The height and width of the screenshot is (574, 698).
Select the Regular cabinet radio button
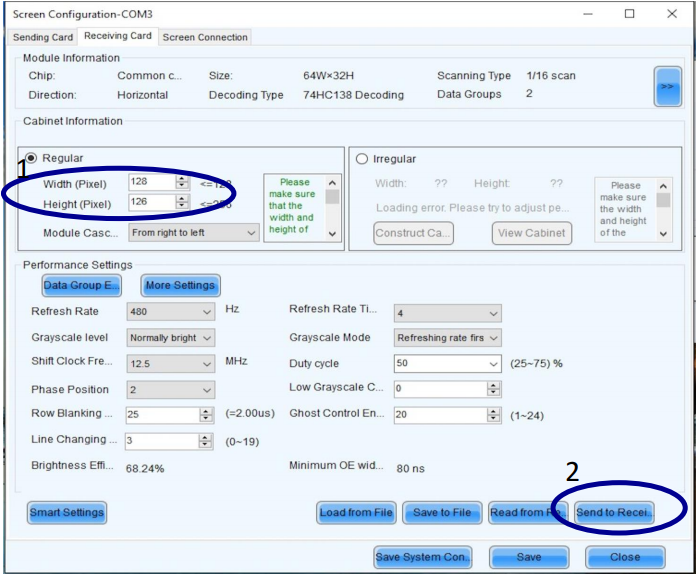(31, 158)
